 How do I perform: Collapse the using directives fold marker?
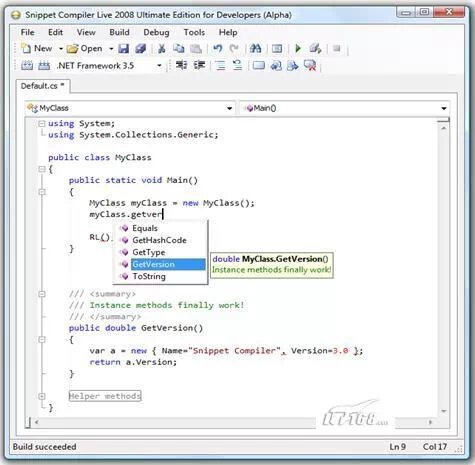[x=42, y=124]
